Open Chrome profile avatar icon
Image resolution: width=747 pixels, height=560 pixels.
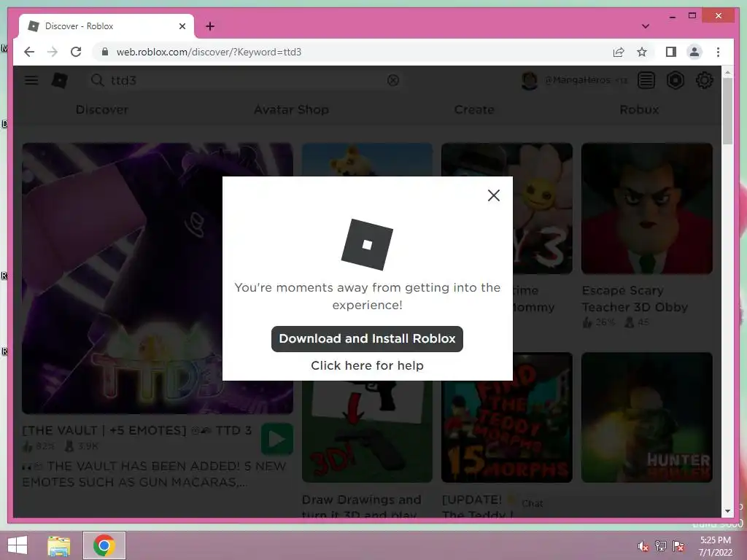coord(694,52)
